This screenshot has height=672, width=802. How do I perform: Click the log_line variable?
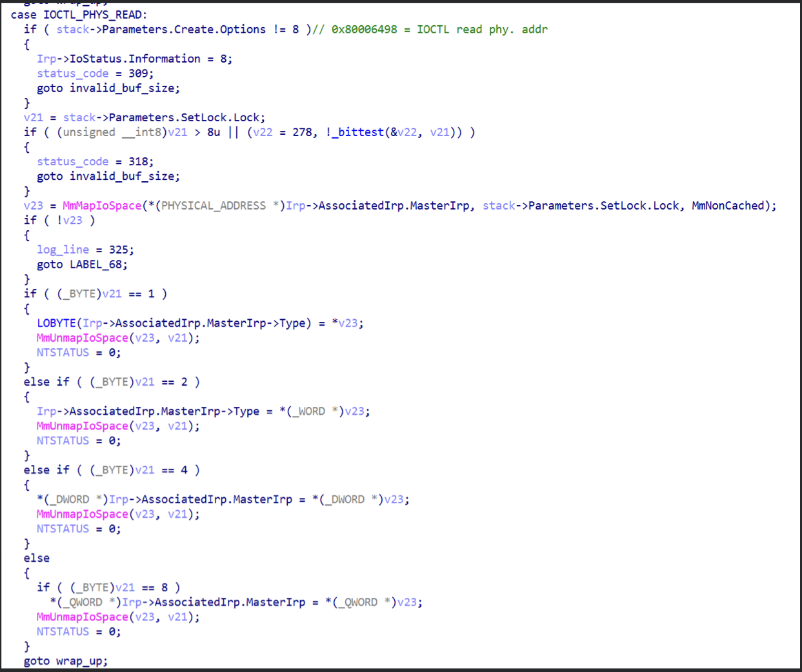click(x=63, y=249)
